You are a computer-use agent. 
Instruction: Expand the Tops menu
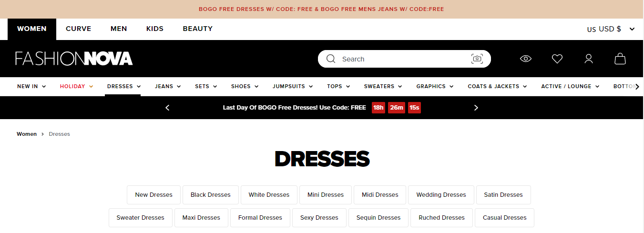[338, 86]
